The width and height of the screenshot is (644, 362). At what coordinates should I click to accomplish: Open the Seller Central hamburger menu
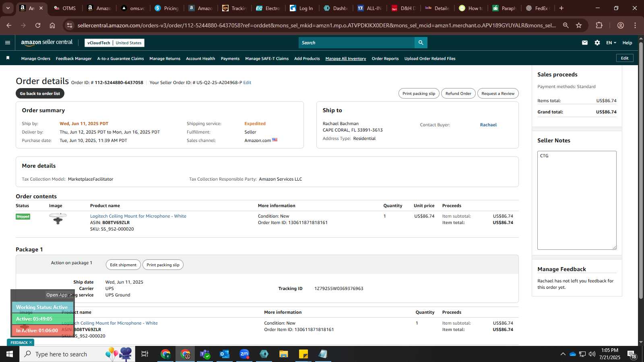(7, 43)
